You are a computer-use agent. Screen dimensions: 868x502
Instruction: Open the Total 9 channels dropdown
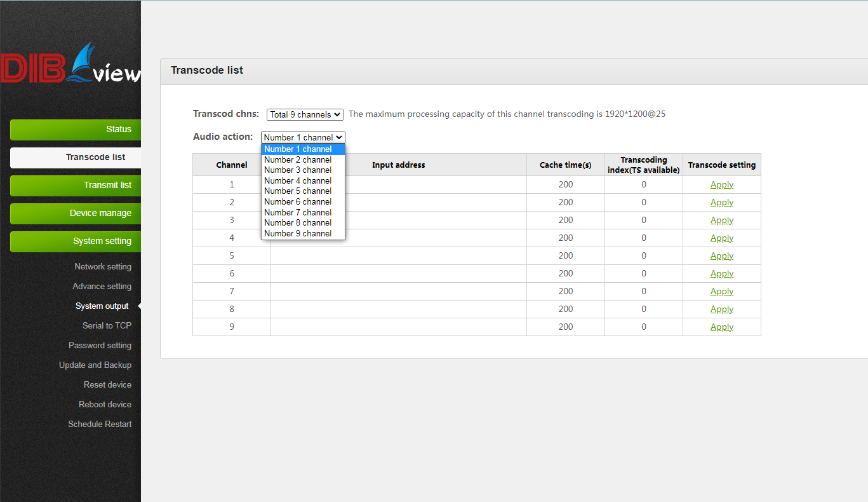[x=305, y=115]
